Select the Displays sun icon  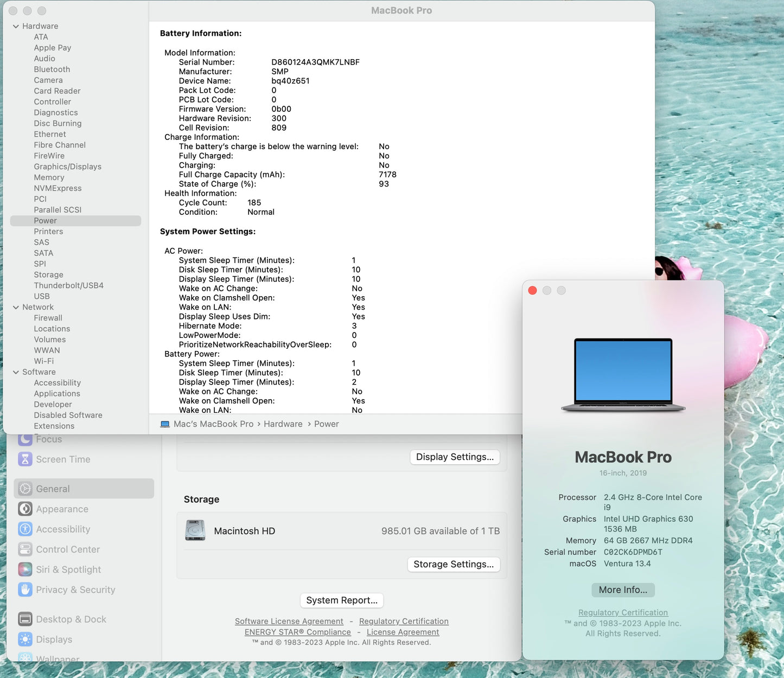(x=25, y=639)
